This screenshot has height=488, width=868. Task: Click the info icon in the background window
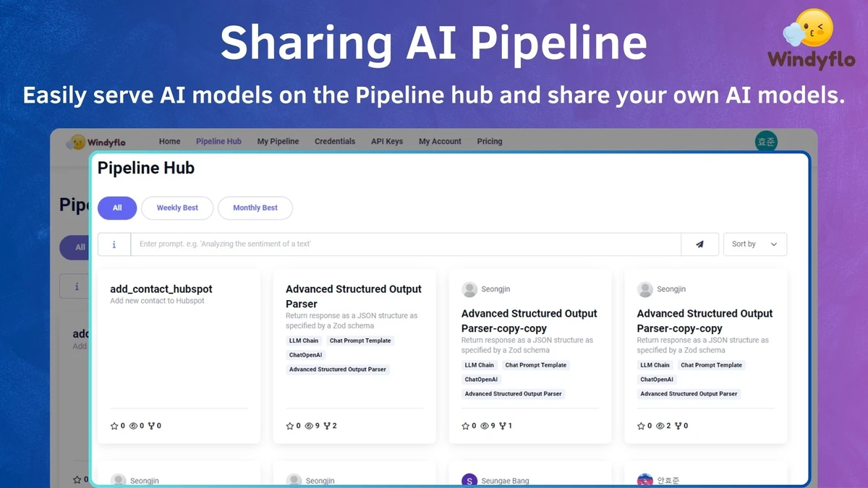click(x=76, y=286)
